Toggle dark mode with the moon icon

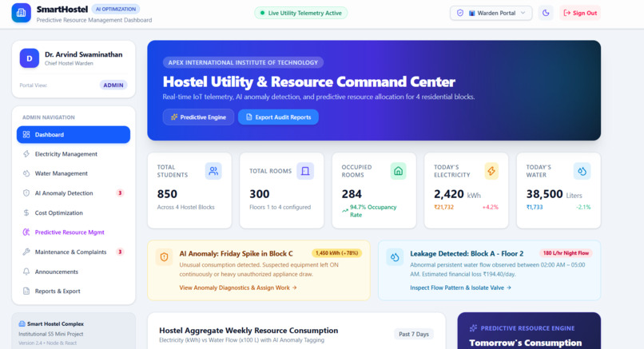[x=546, y=13]
